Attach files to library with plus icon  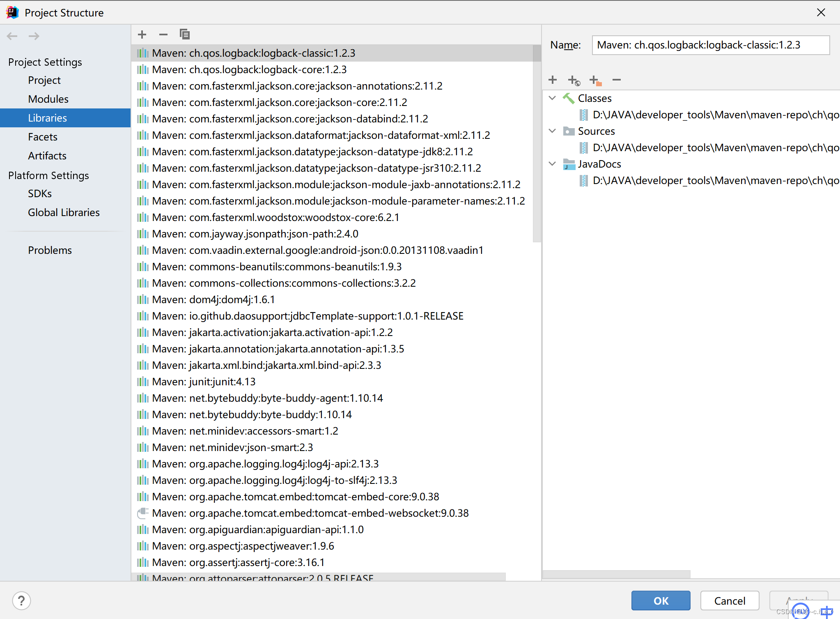point(552,80)
